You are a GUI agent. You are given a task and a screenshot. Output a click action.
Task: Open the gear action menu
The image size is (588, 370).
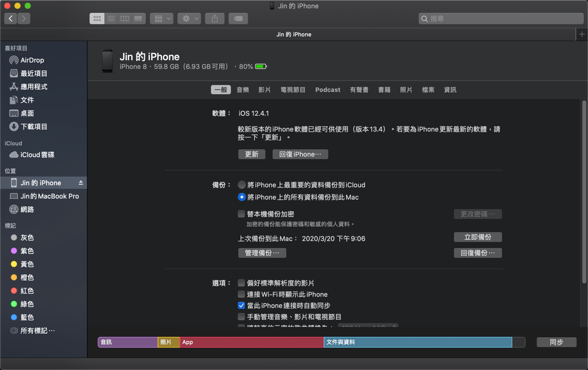coord(189,18)
